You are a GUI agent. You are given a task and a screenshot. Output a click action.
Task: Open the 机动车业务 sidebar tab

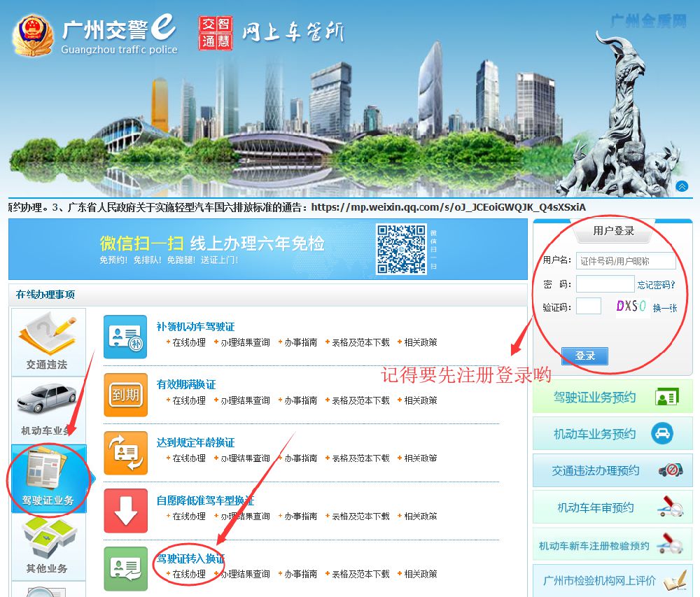(x=48, y=409)
